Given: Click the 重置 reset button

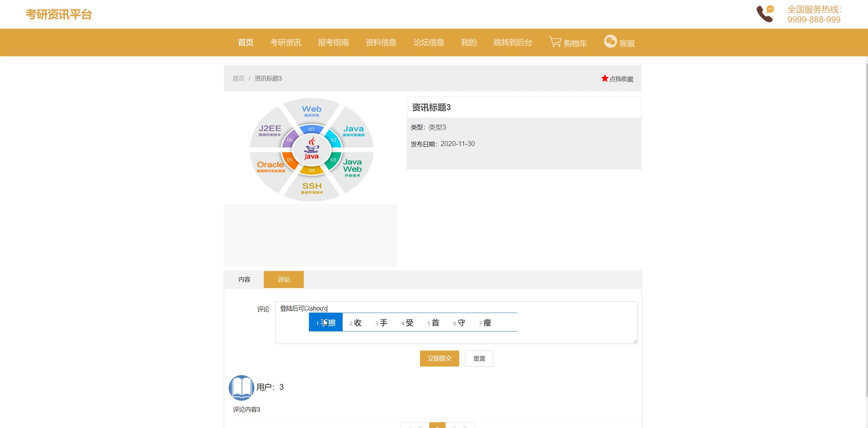Looking at the screenshot, I should [x=479, y=358].
